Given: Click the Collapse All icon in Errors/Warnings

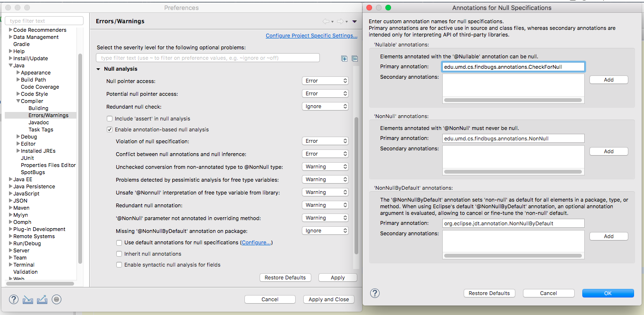Looking at the screenshot, I should pos(354,58).
